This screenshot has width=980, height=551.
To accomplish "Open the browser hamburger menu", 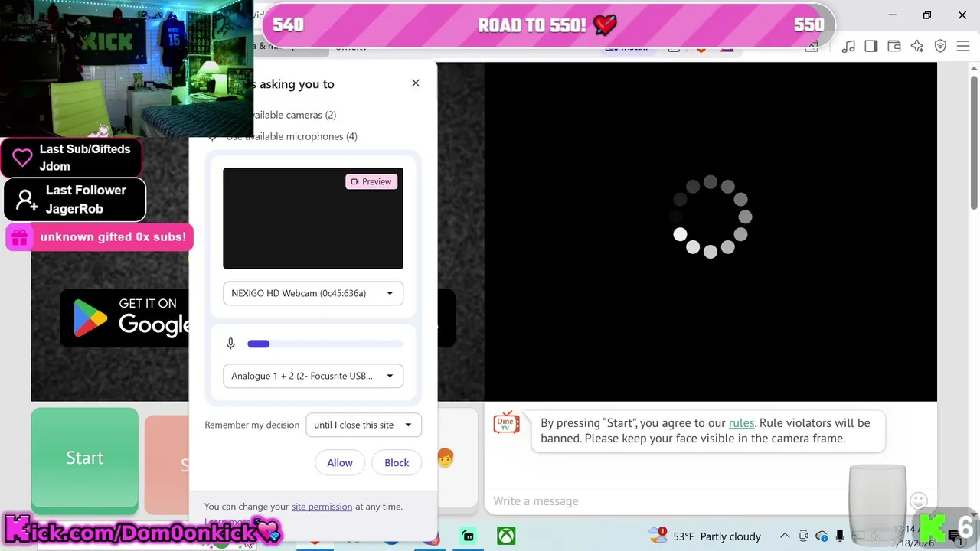I will pos(963,47).
